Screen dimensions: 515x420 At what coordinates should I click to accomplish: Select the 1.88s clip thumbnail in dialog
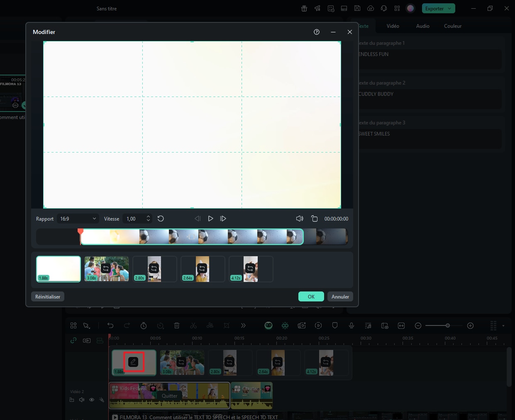(59, 269)
